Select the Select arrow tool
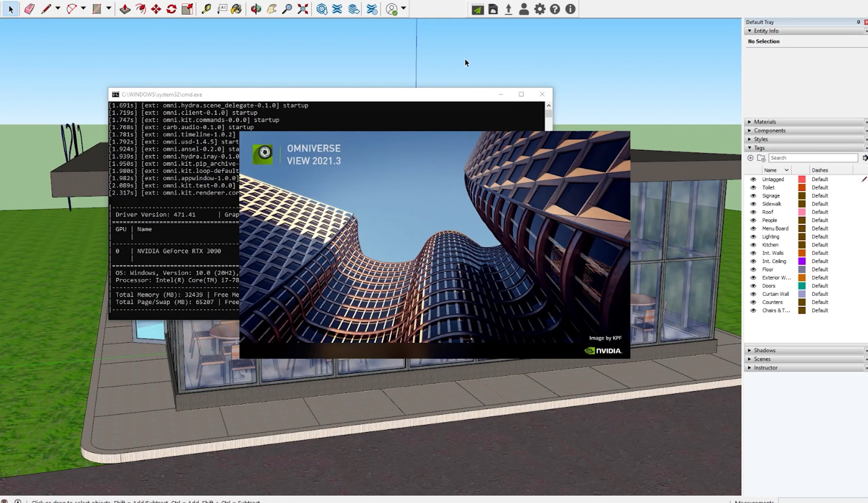 click(x=11, y=9)
